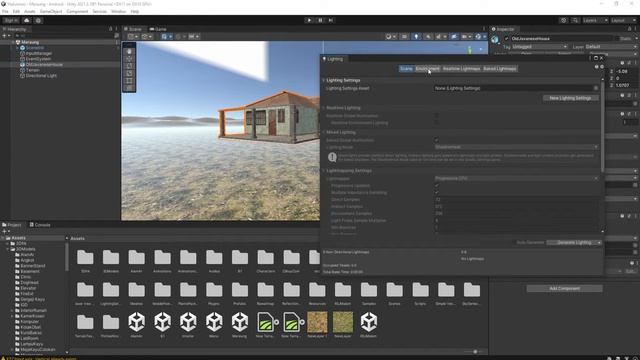
Task: Open the Layers dropdown in top toolbar
Action: click(x=595, y=20)
